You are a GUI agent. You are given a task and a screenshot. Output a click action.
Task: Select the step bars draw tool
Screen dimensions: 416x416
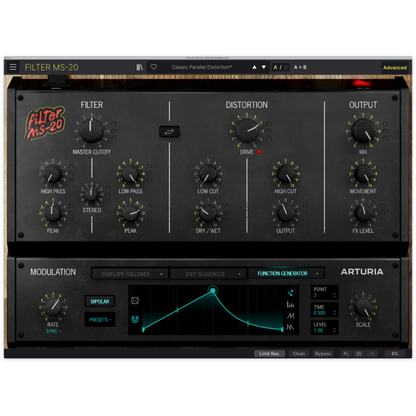click(x=290, y=304)
